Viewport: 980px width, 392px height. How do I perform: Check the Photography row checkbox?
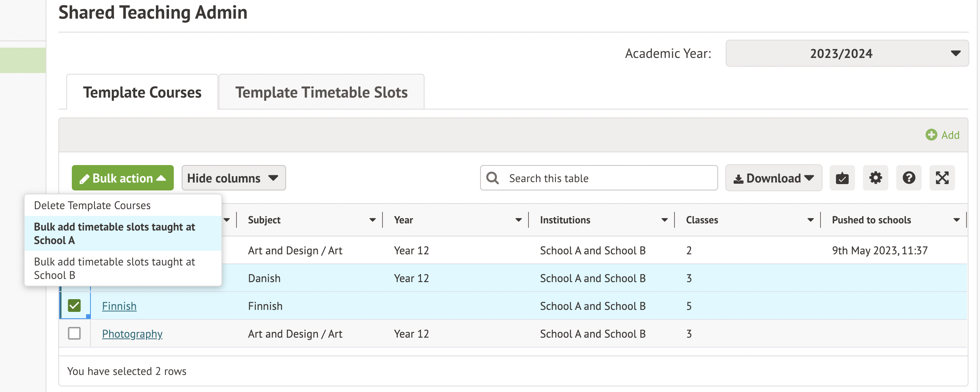click(74, 333)
